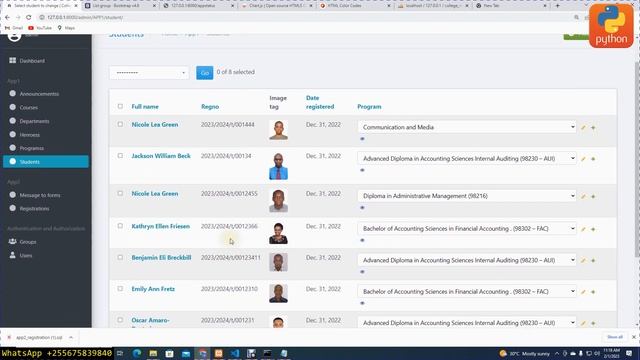Click the blue Go button
Screen dimensions: 640x360
[204, 73]
